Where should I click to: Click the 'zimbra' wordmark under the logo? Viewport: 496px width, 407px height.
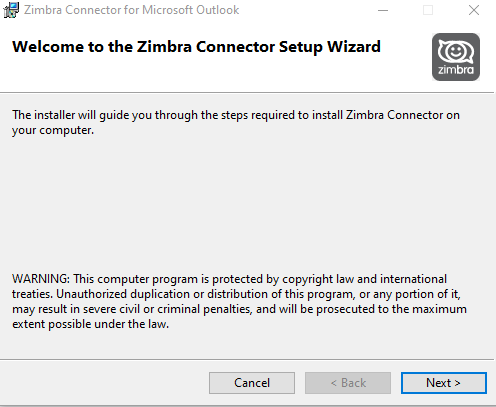pyautogui.click(x=456, y=70)
